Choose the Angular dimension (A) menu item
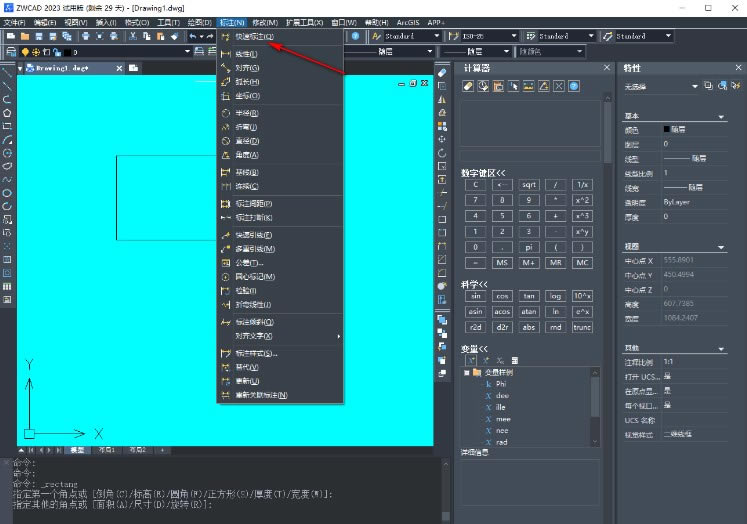 [280, 155]
